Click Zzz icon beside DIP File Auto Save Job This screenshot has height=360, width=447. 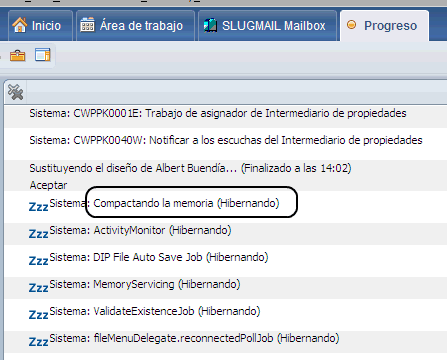point(39,261)
